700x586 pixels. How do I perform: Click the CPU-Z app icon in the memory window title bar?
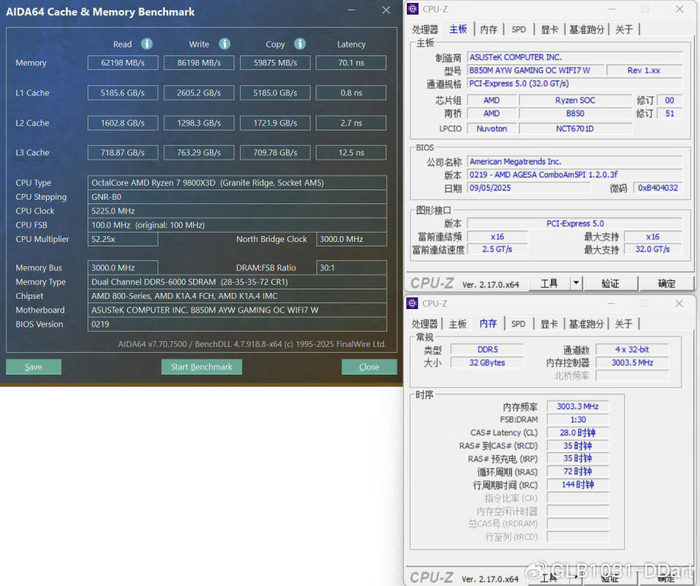click(414, 303)
